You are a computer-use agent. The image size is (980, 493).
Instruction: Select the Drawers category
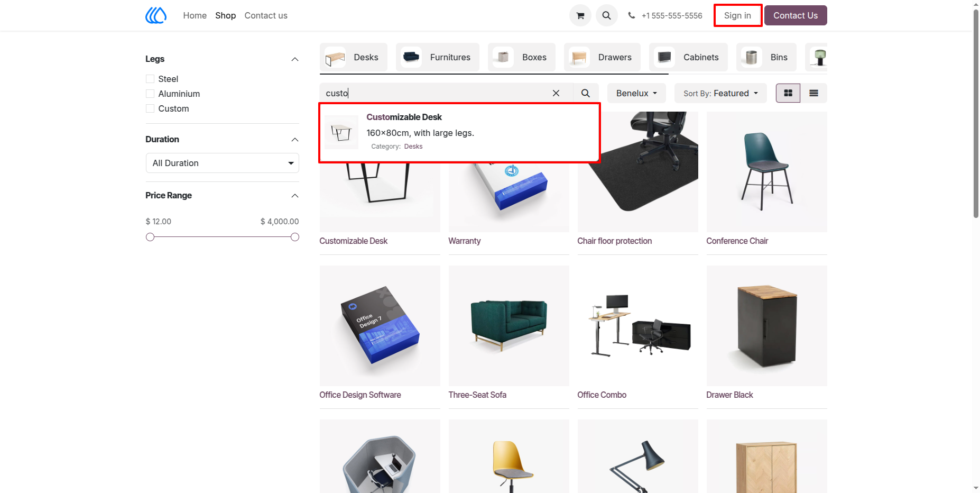tap(602, 57)
